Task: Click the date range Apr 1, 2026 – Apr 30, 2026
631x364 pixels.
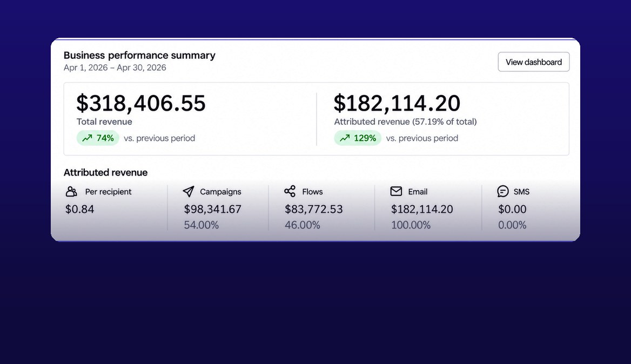Action: [x=115, y=68]
